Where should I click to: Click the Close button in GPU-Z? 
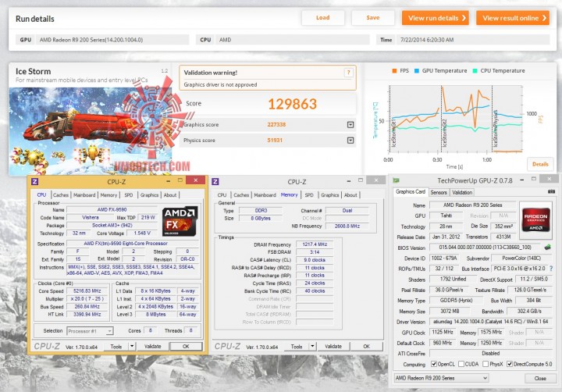pyautogui.click(x=540, y=379)
